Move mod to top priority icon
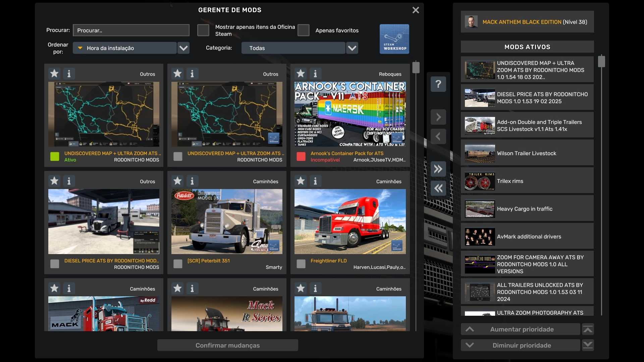Image resolution: width=644 pixels, height=362 pixels. point(588,329)
